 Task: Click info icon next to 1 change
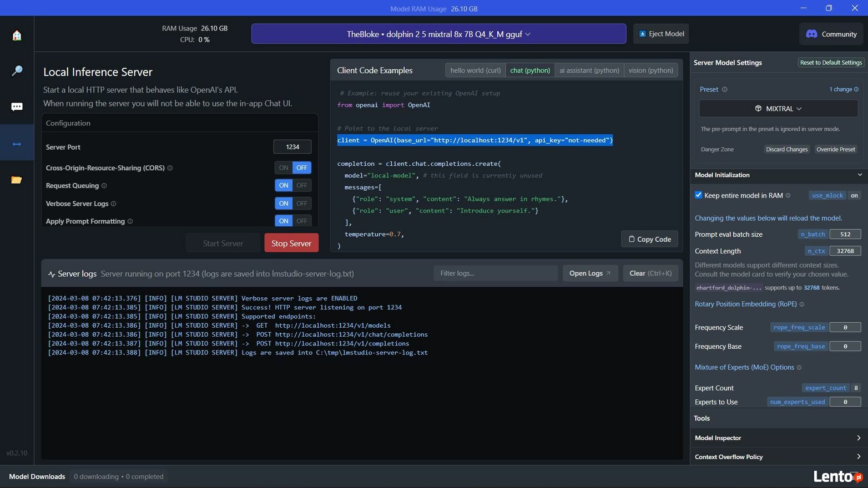click(x=856, y=89)
